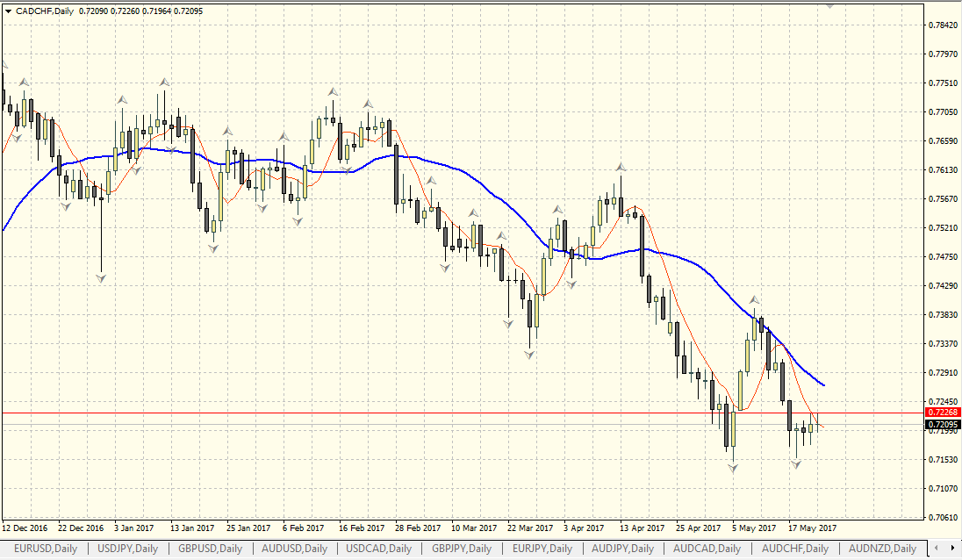Click the header OHLC value 0.72260

[125, 11]
